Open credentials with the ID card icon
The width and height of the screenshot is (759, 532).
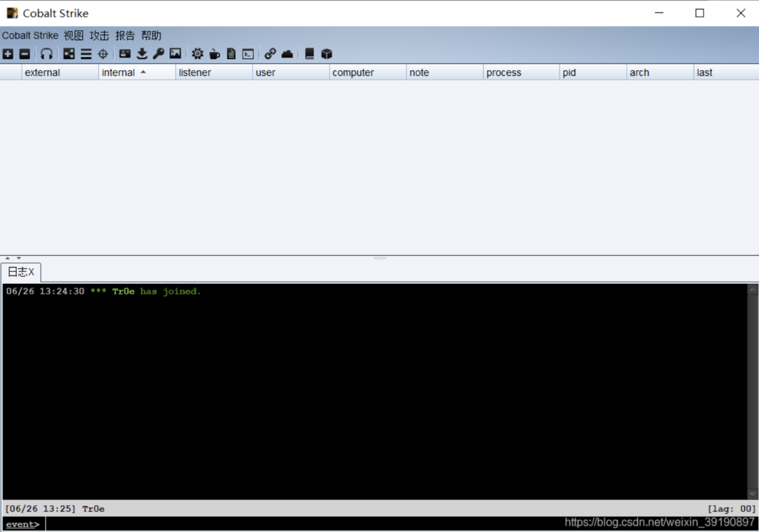(x=125, y=53)
